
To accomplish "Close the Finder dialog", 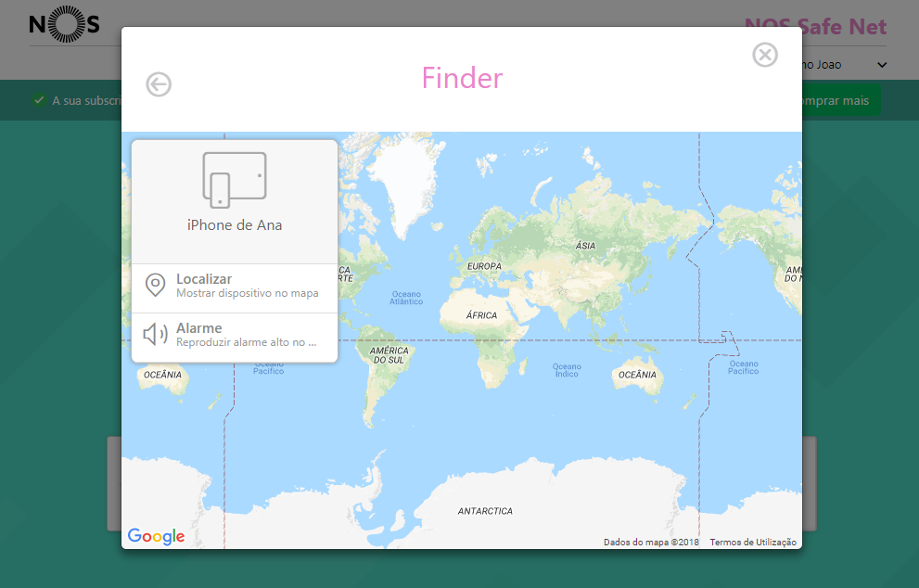I will 765,55.
